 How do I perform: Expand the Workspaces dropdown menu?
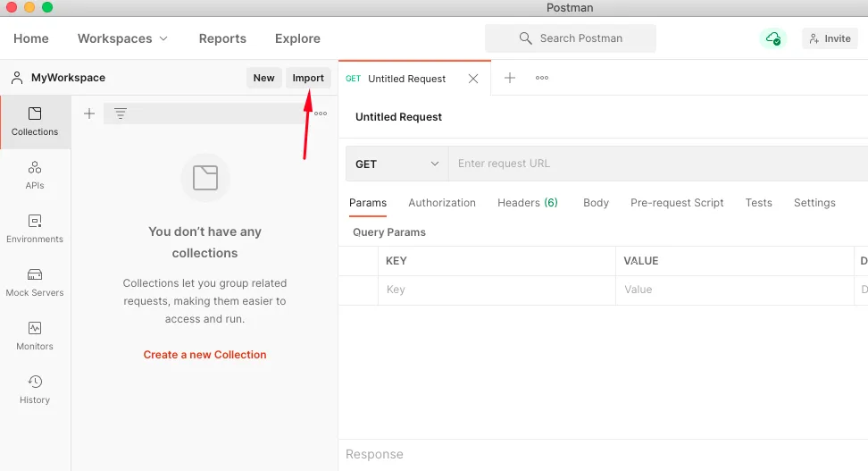pos(122,38)
